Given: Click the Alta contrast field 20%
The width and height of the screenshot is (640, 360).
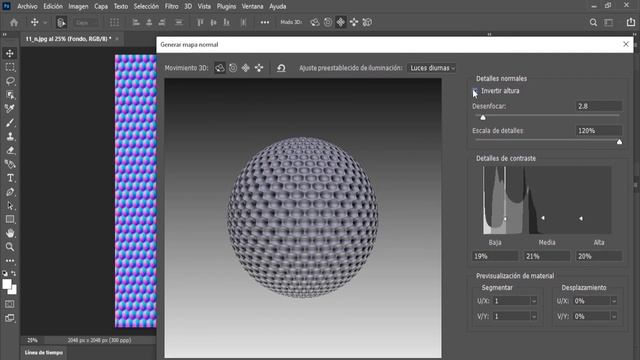Looking at the screenshot, I should 599,256.
